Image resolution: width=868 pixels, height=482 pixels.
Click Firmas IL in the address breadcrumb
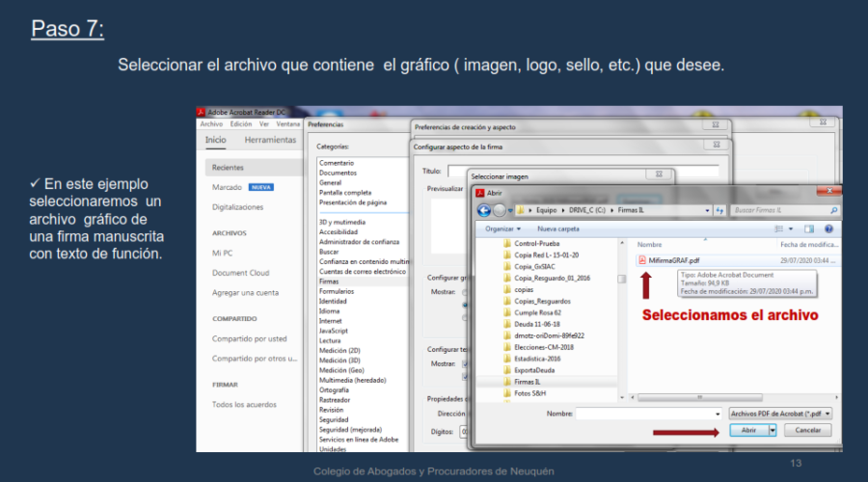point(631,210)
